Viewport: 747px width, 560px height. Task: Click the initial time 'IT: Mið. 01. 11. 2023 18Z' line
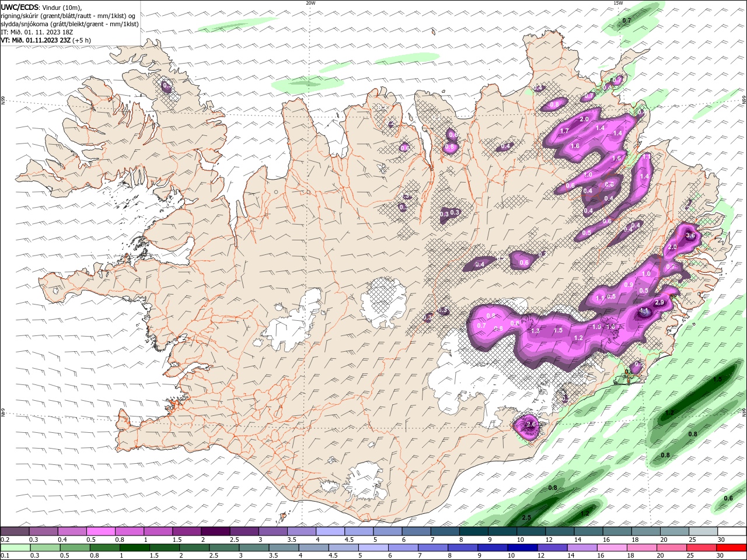click(x=37, y=32)
